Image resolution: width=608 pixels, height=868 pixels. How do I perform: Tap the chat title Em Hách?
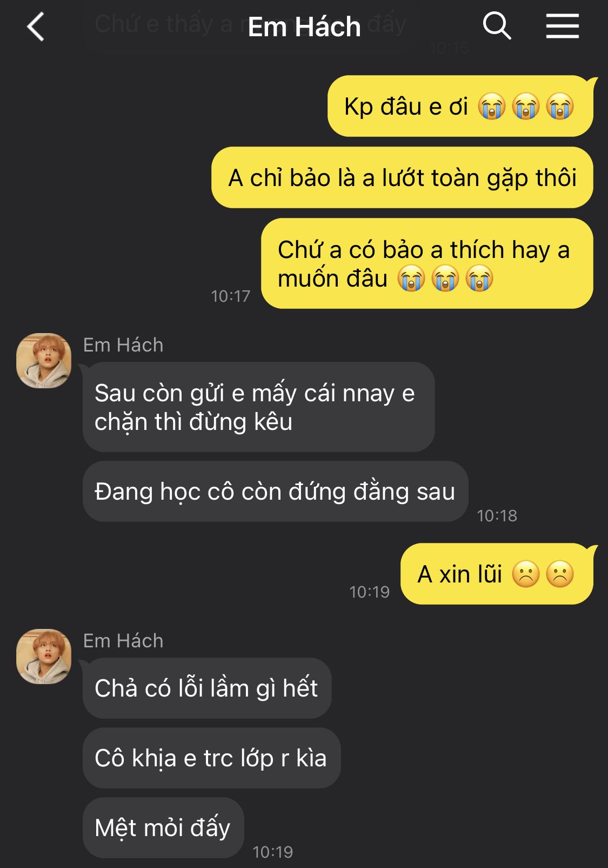[x=304, y=26]
